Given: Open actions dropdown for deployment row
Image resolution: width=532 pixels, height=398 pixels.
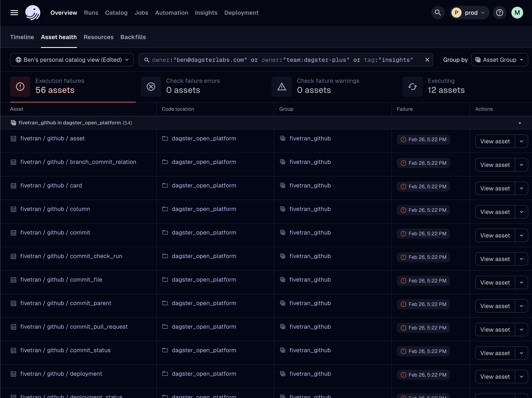Looking at the screenshot, I should (521, 377).
